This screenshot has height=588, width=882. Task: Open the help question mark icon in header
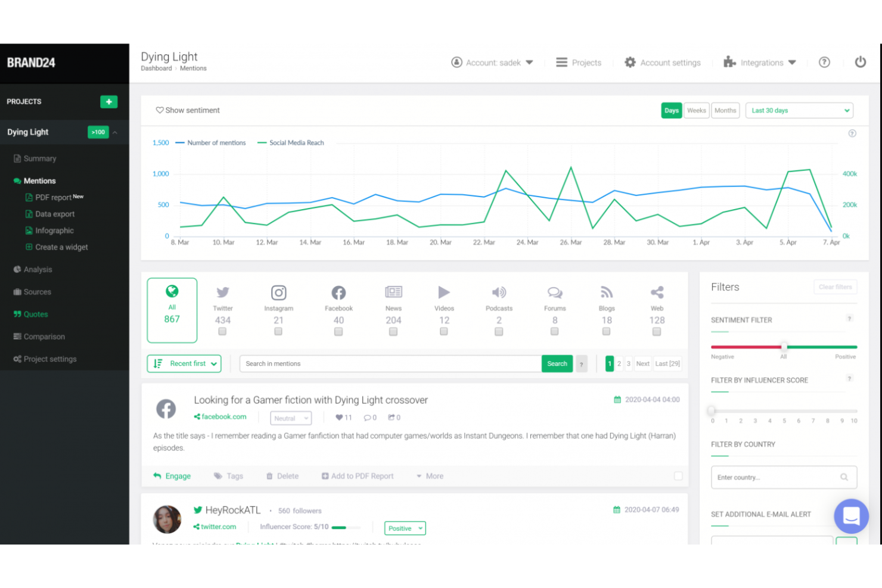coord(824,62)
